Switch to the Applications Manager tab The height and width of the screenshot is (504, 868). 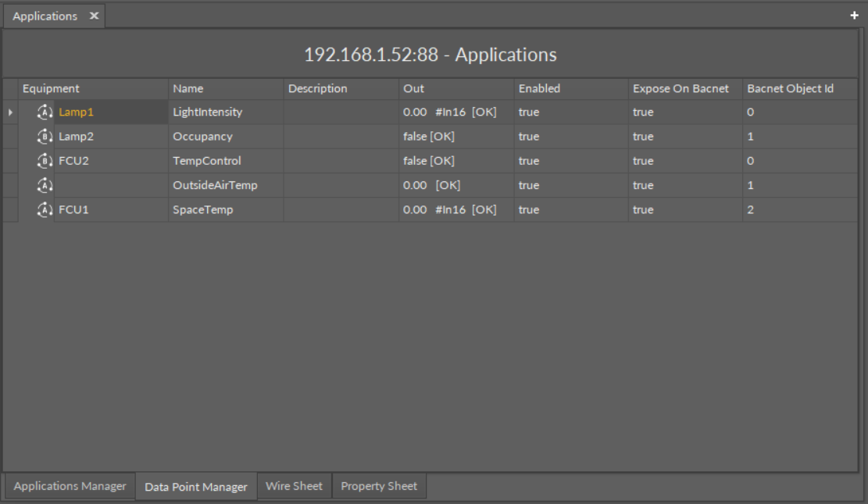tap(70, 486)
